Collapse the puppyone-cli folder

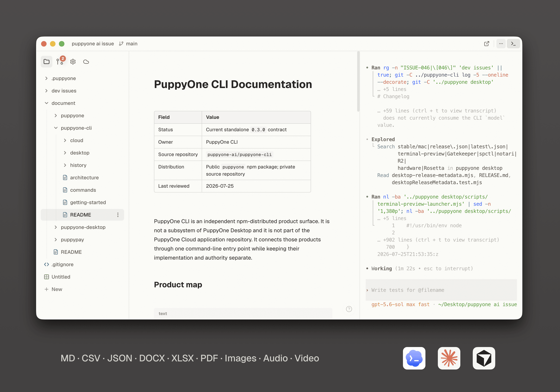[56, 128]
